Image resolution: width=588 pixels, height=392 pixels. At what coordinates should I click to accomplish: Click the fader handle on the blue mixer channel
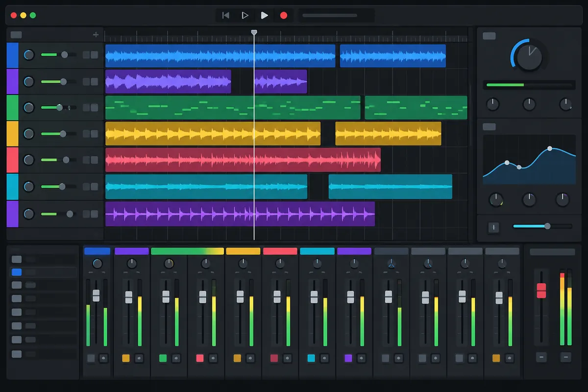point(96,295)
